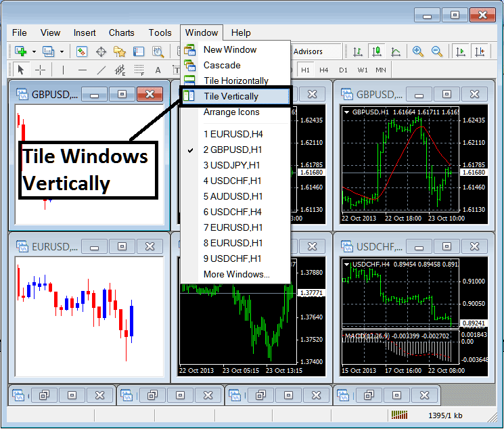Click the New Chart icon with green plus
This screenshot has height=429, width=504.
(20, 51)
